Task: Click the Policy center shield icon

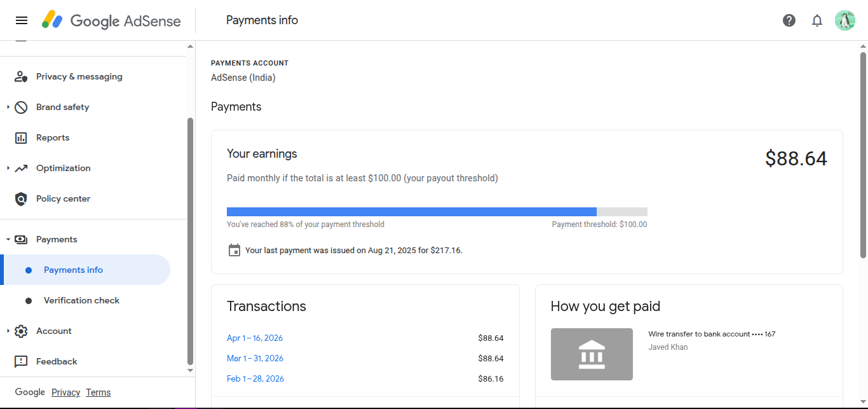Action: pyautogui.click(x=21, y=199)
